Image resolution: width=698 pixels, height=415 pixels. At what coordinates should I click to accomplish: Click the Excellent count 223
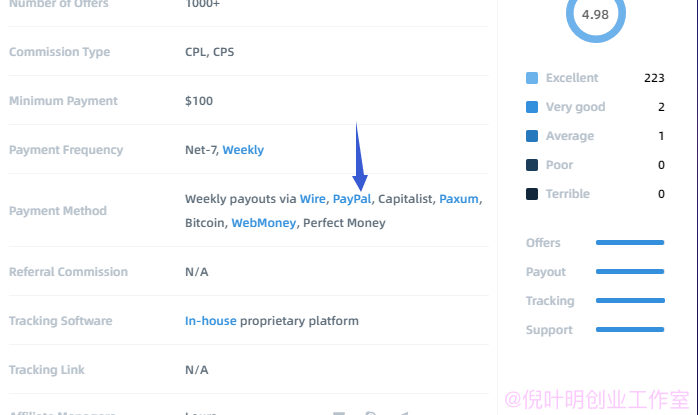654,78
